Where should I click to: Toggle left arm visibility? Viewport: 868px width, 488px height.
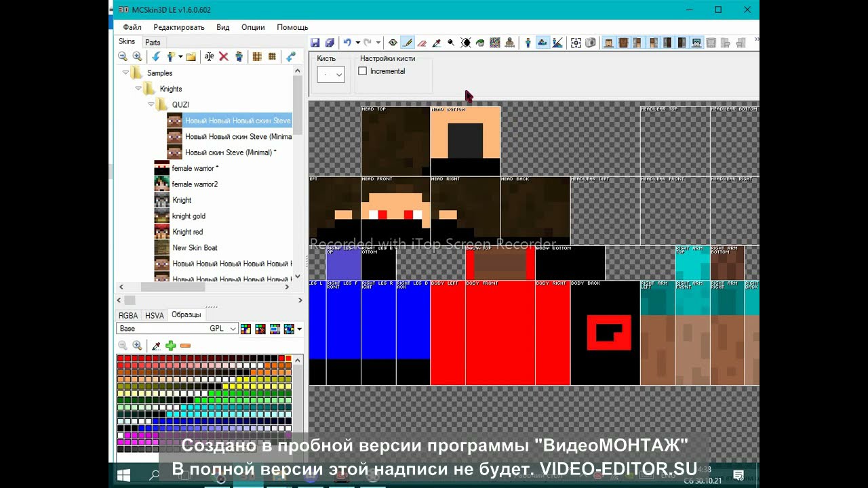point(638,43)
